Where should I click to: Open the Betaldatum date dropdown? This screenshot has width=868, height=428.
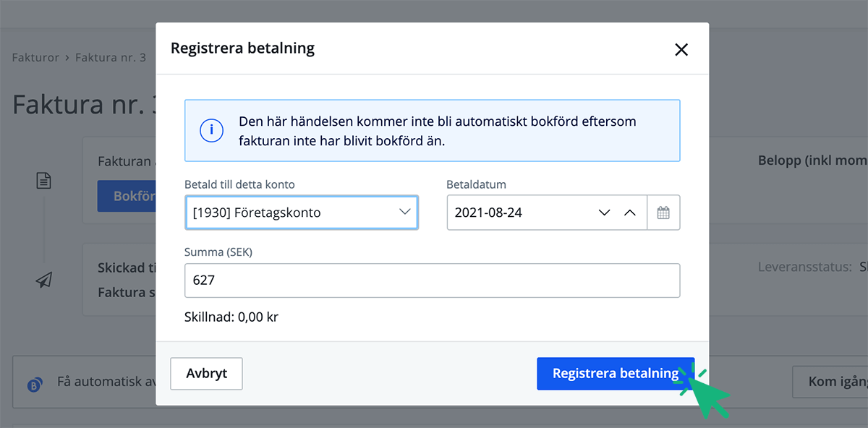coord(604,212)
